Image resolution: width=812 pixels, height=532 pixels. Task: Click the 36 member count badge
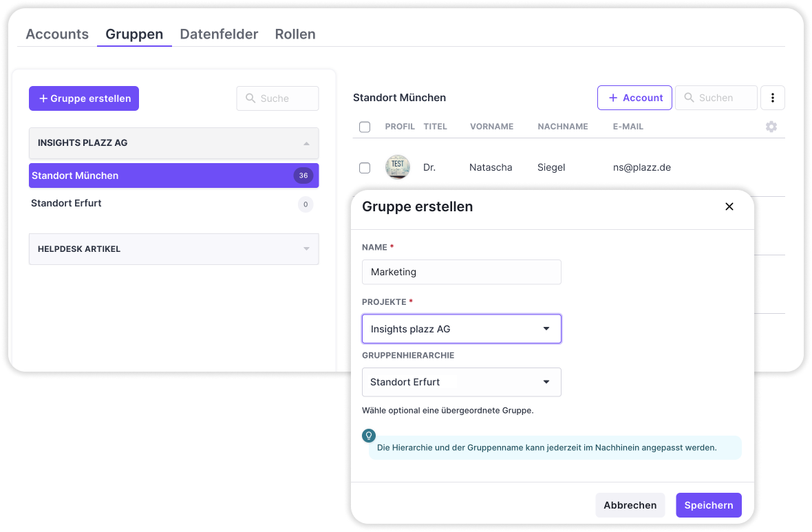click(x=303, y=175)
